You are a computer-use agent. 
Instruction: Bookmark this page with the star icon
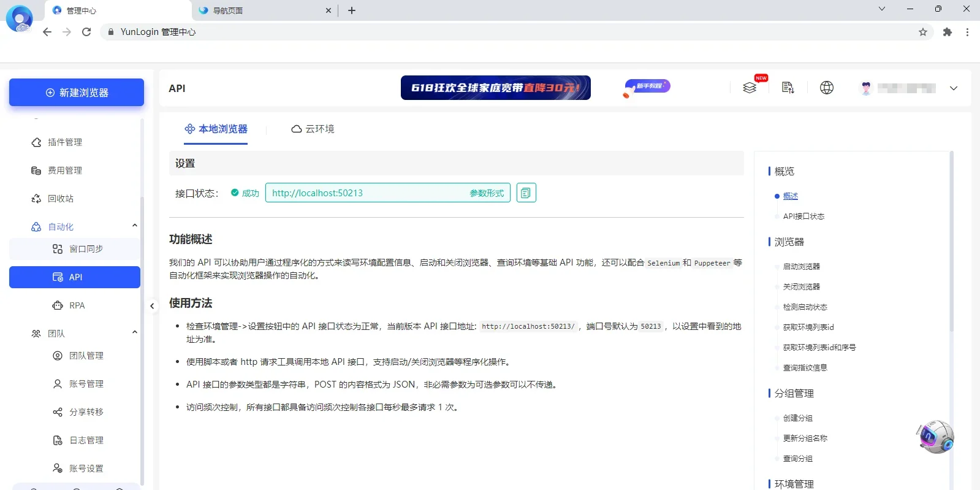(923, 32)
